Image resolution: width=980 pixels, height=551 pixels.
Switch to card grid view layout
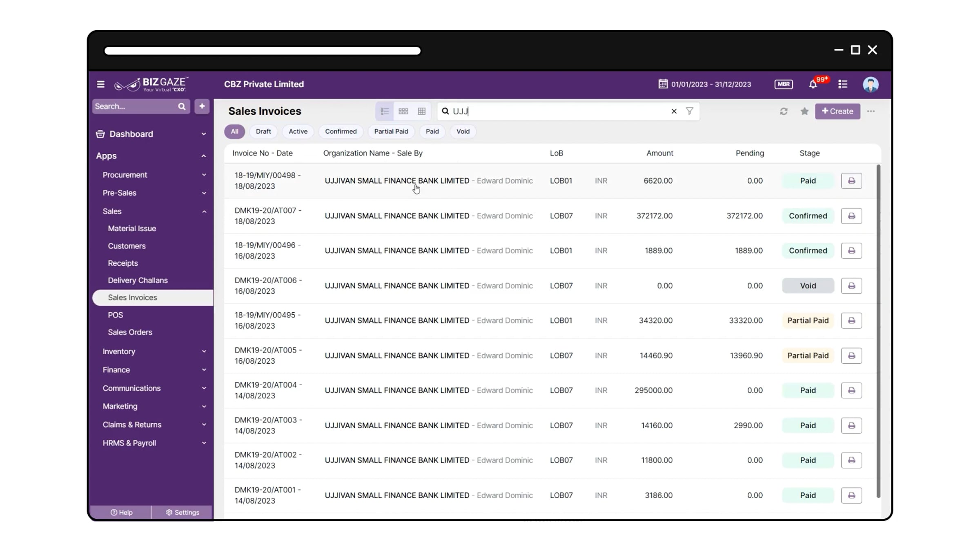pyautogui.click(x=403, y=111)
